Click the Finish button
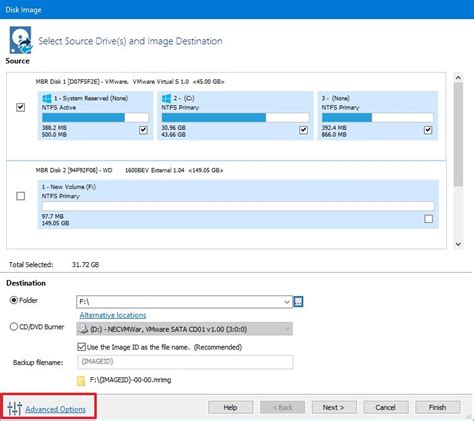This screenshot has height=421, width=474. click(x=437, y=407)
